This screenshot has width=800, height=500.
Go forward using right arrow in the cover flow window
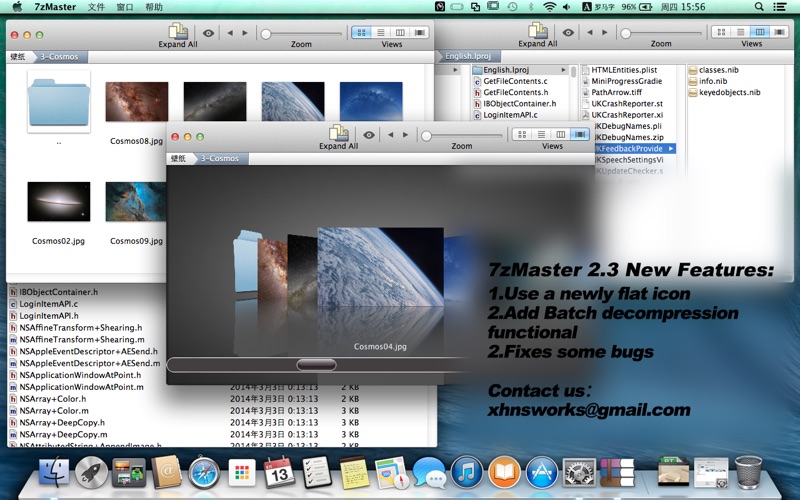pos(405,135)
